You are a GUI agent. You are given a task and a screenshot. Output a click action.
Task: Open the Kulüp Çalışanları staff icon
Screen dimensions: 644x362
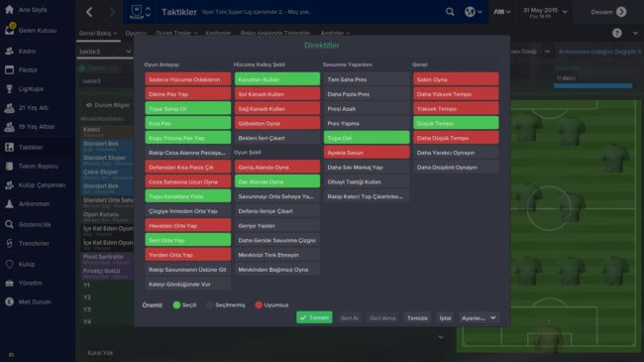[9, 185]
